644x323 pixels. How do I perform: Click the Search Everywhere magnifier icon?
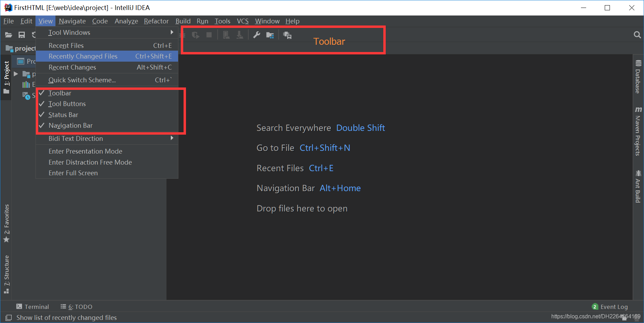pyautogui.click(x=637, y=35)
